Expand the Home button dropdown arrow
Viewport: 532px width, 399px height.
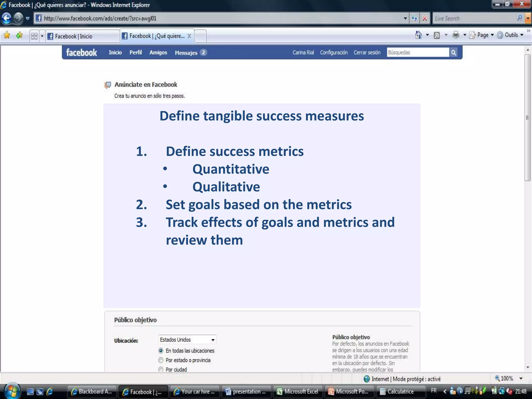point(427,35)
